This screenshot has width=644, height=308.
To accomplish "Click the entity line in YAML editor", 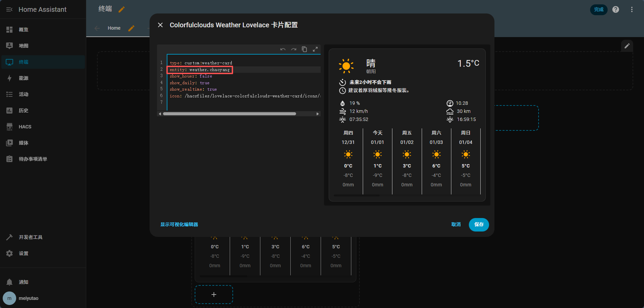I will pyautogui.click(x=200, y=70).
